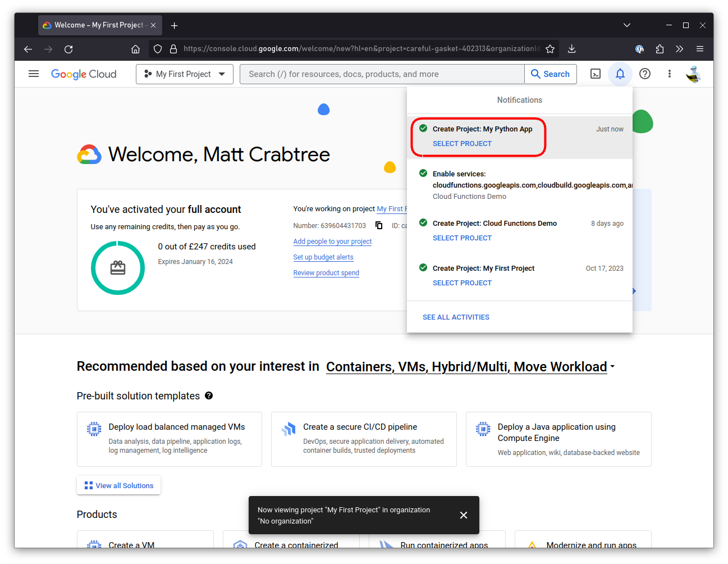Viewport: 728px width, 564px height.
Task: Open Deploy load balanced managed VMs card
Action: 170,439
